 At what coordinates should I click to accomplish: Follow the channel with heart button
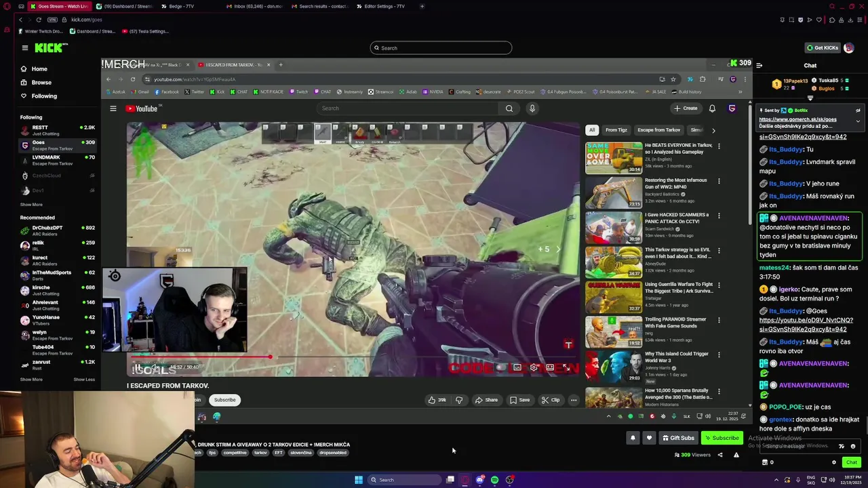click(649, 438)
